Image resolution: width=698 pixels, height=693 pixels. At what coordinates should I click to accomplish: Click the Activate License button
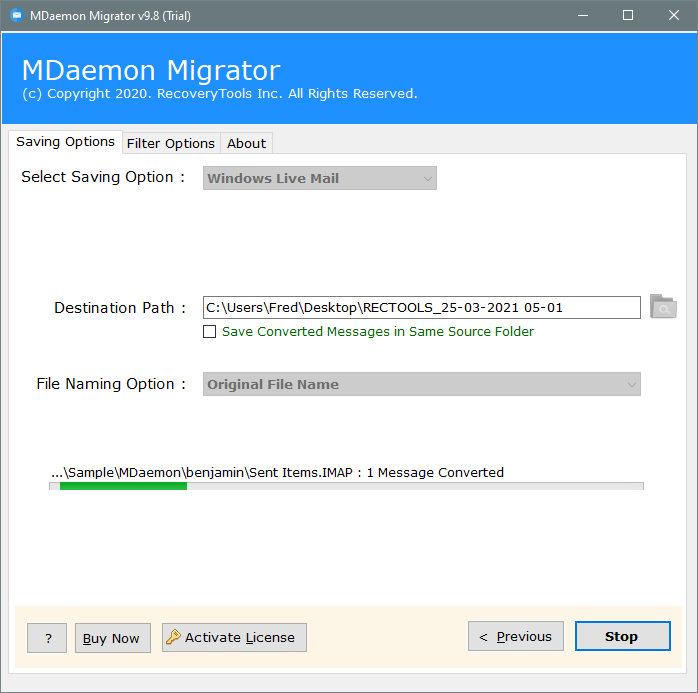pyautogui.click(x=234, y=637)
